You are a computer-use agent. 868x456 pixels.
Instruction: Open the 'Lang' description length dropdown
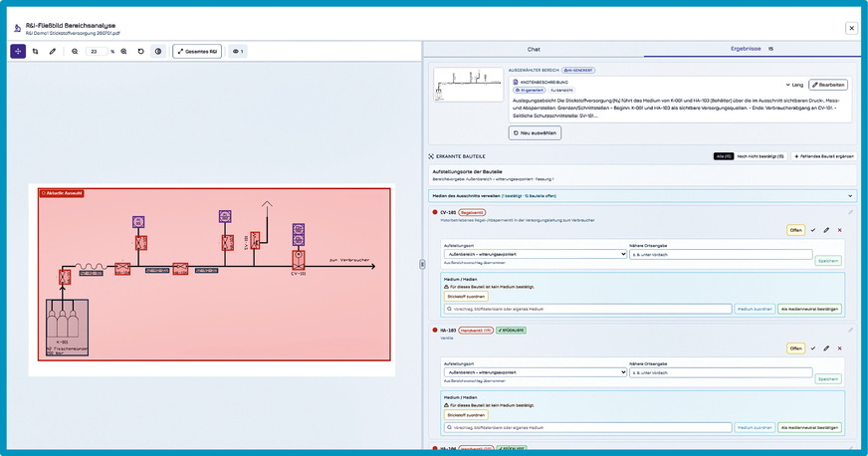click(x=794, y=85)
